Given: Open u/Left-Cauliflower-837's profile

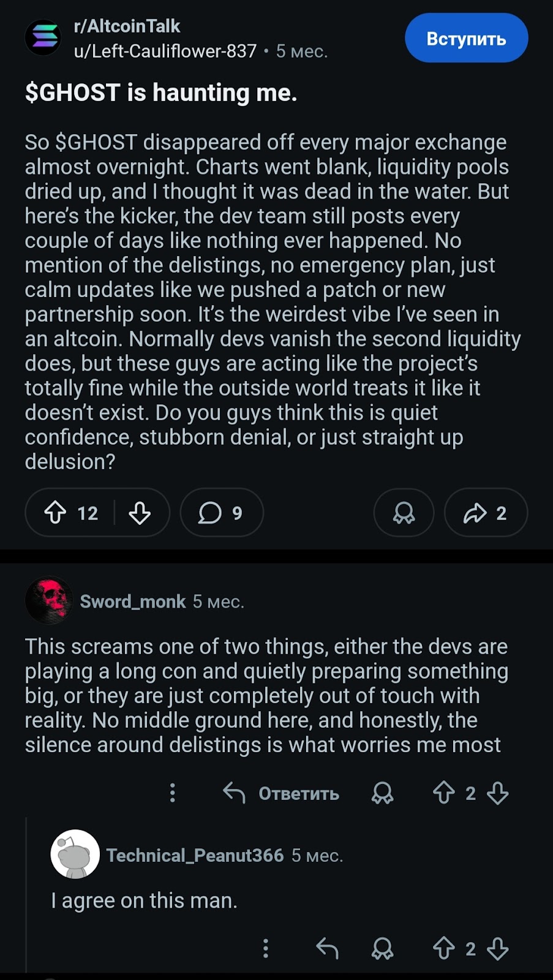Looking at the screenshot, I should coord(165,51).
